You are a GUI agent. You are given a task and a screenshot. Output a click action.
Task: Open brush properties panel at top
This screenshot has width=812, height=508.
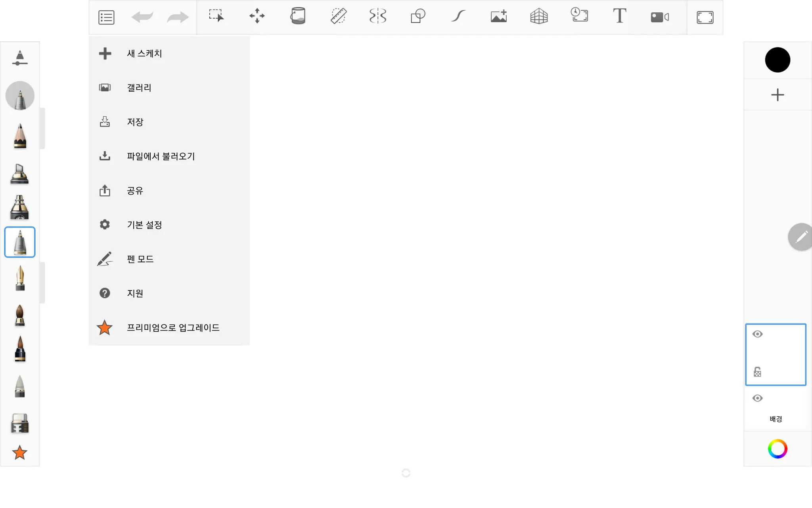pos(20,58)
